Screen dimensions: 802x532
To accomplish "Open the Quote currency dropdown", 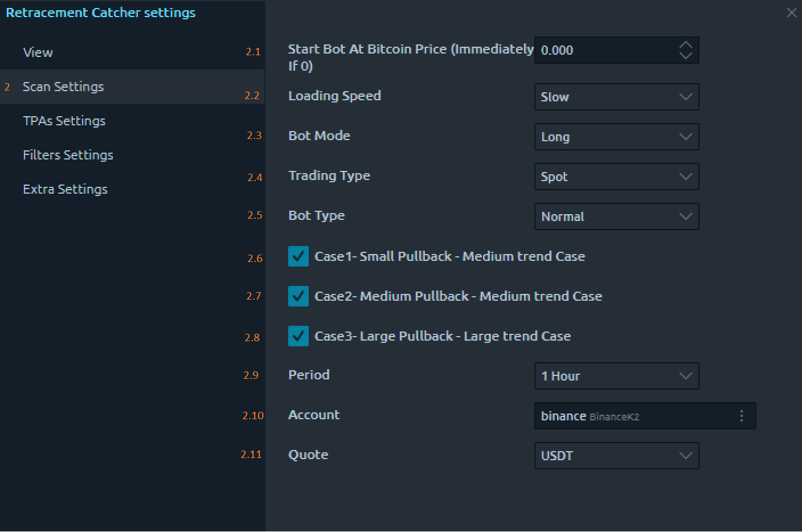I will [x=616, y=456].
